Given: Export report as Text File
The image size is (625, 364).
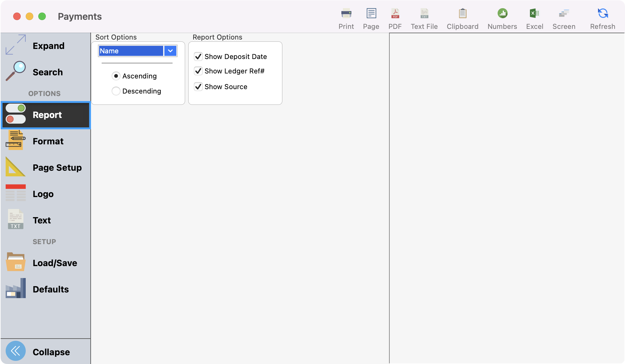Looking at the screenshot, I should click(424, 17).
